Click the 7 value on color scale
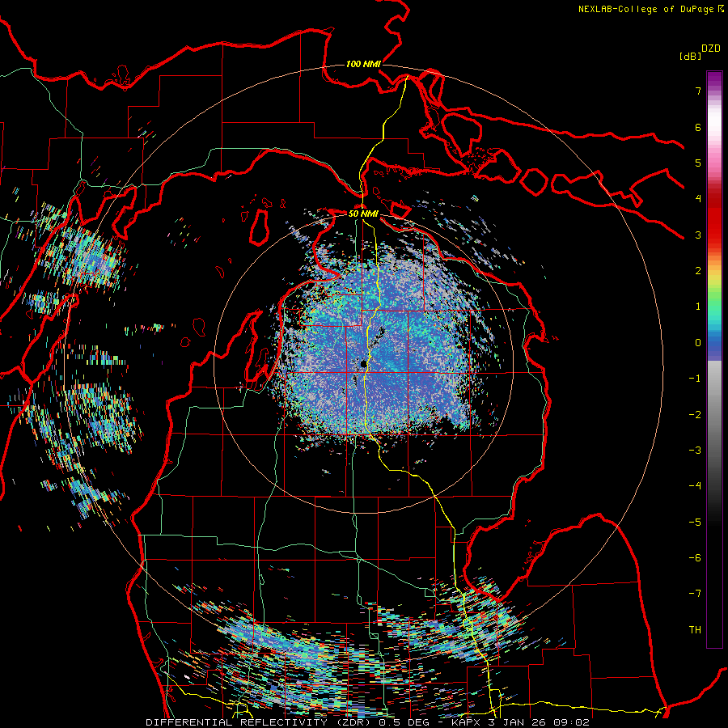The image size is (728, 728). point(698,91)
